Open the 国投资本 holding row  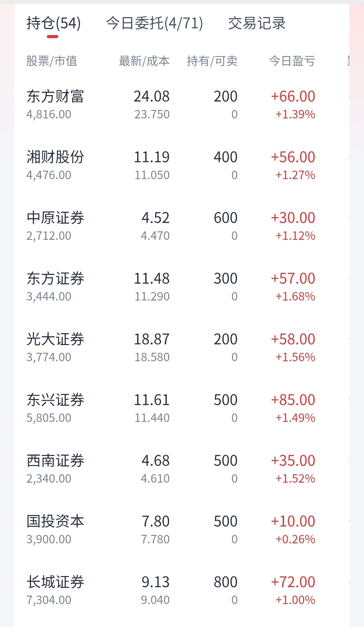tap(182, 530)
